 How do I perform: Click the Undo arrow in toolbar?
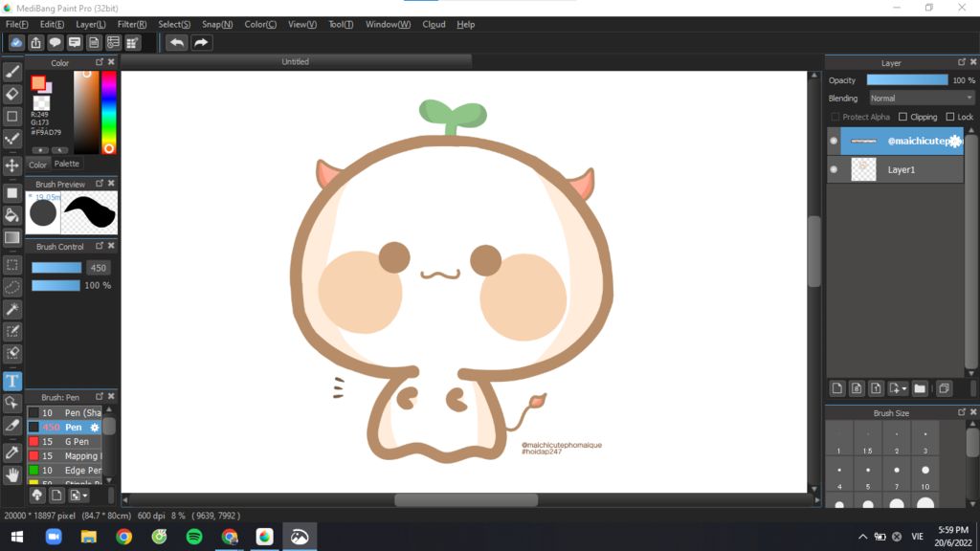176,42
